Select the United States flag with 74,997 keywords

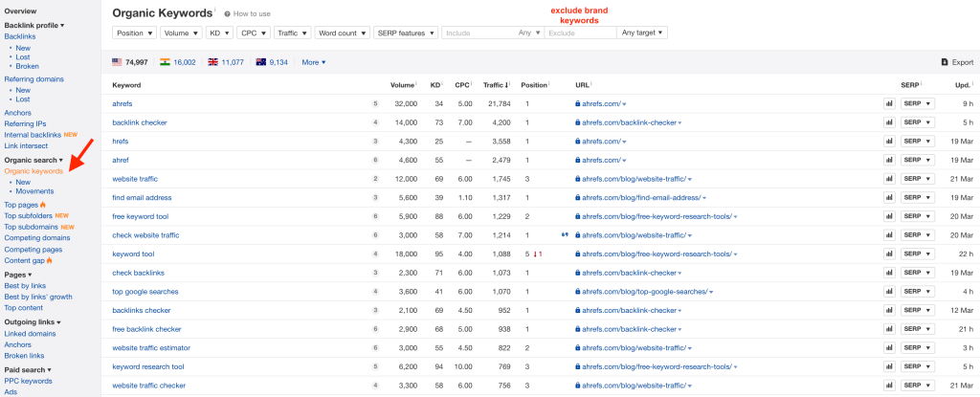click(x=117, y=62)
